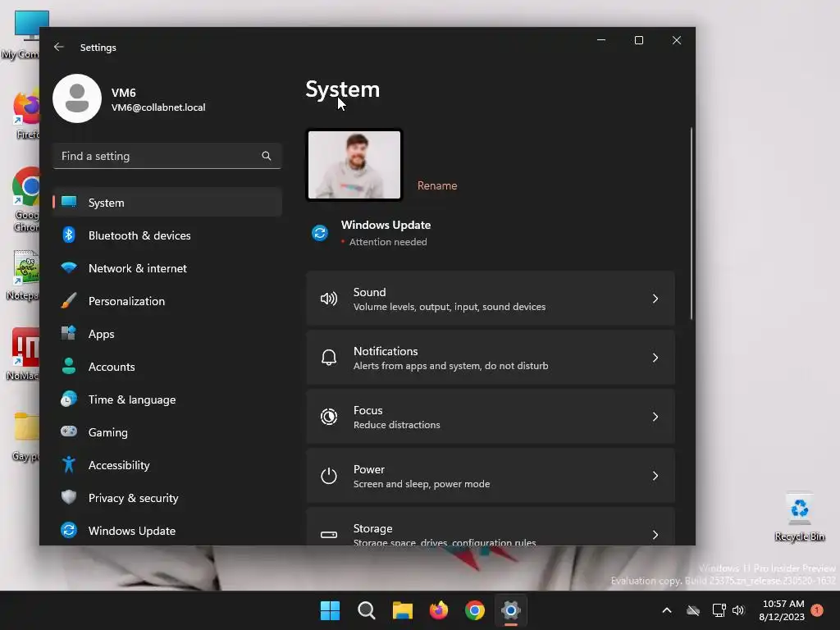This screenshot has height=630, width=840.
Task: Click the game controller Gaming icon
Action: (69, 431)
